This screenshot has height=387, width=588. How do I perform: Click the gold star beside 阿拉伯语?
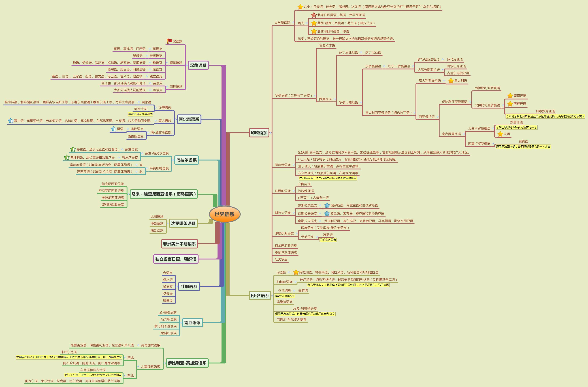point(296,272)
